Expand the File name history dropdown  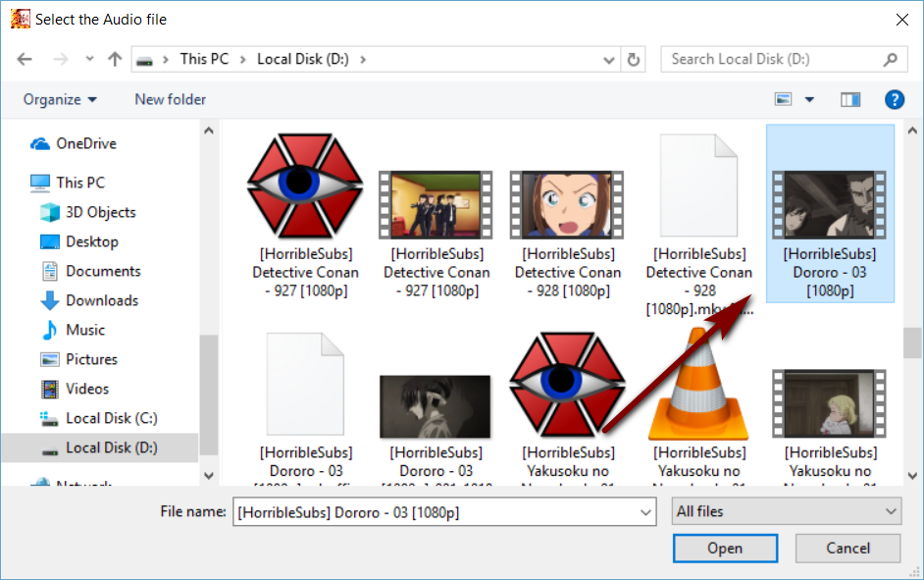coord(645,512)
